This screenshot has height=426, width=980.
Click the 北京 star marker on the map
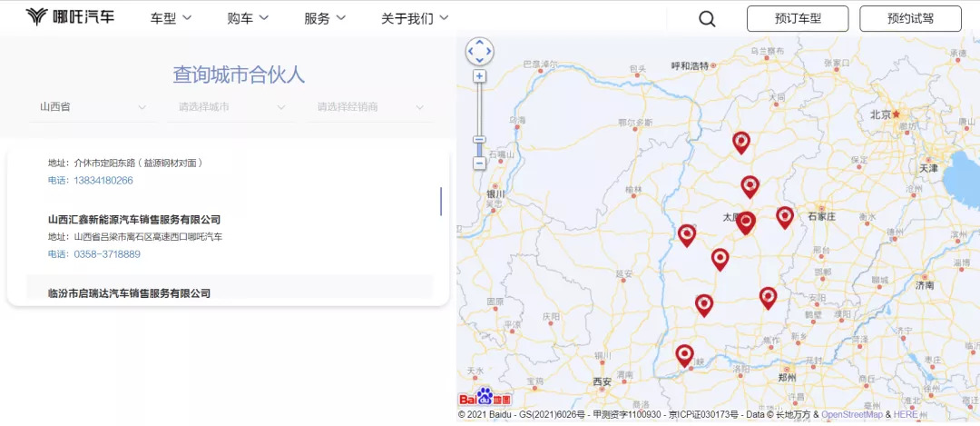click(897, 114)
